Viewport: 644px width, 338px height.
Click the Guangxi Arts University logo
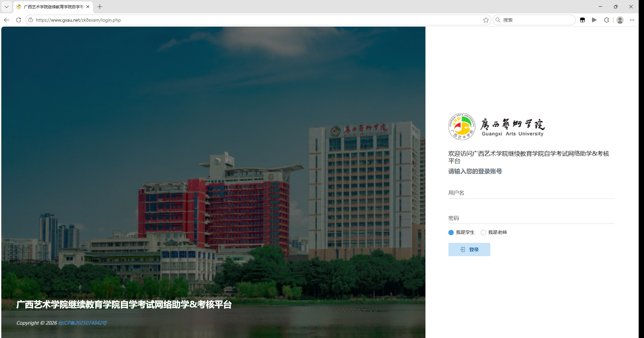496,126
